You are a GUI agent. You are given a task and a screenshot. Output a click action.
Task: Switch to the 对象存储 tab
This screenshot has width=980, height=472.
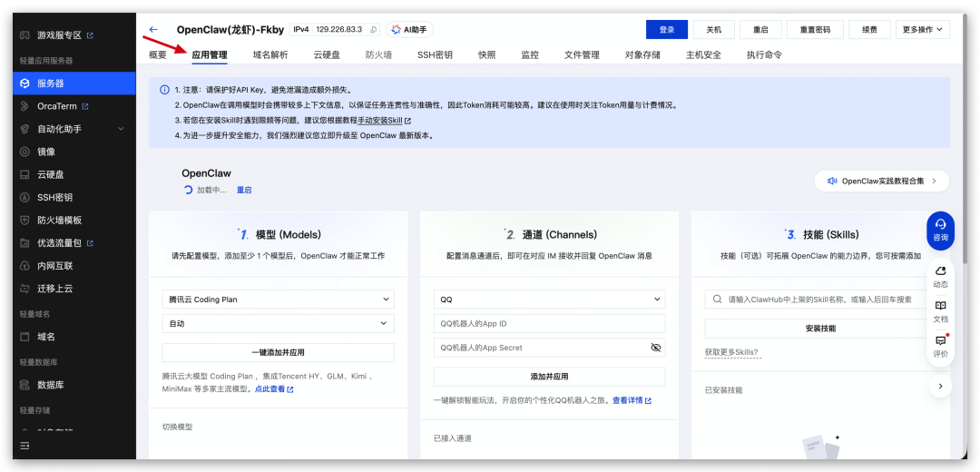pyautogui.click(x=642, y=54)
